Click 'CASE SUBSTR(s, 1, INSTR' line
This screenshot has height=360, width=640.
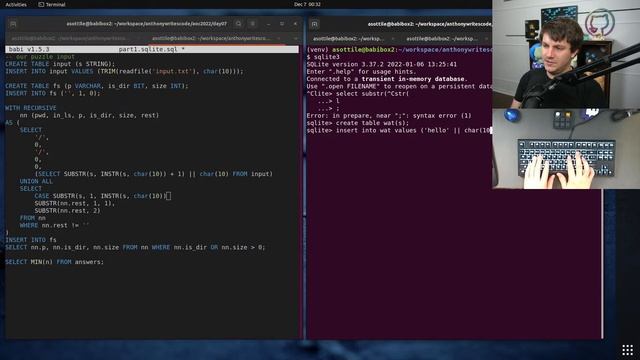102,196
